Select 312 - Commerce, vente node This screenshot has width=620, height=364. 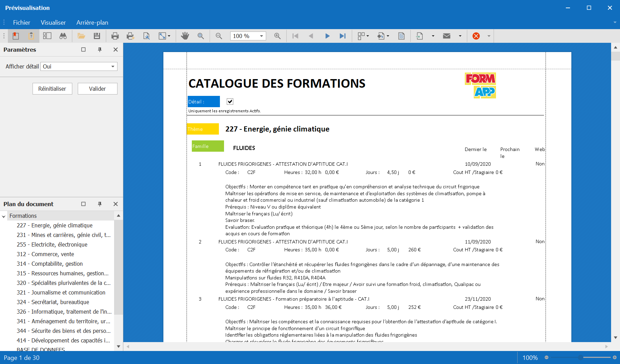45,254
